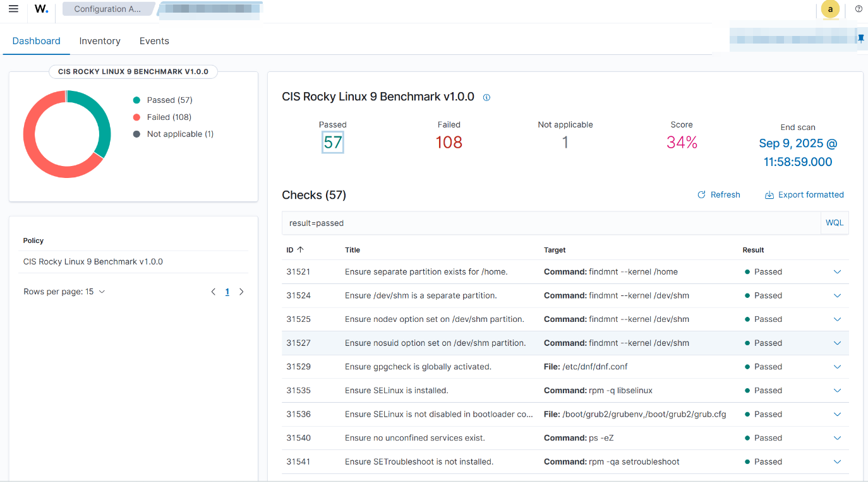868x498 pixels.
Task: Switch to the Dashboard tab
Action: pos(37,41)
